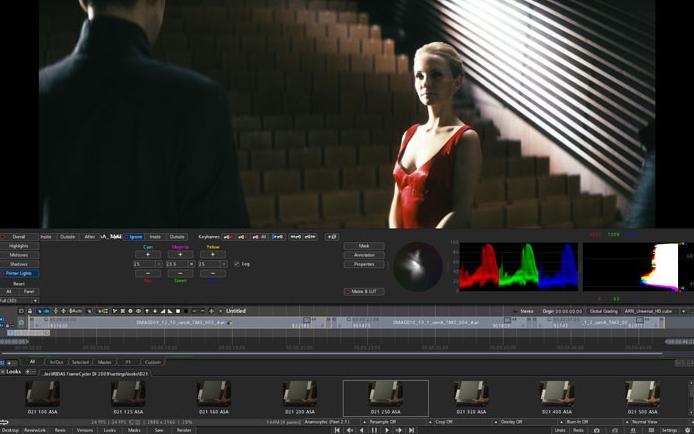Go to first frame playback button

tap(337, 430)
